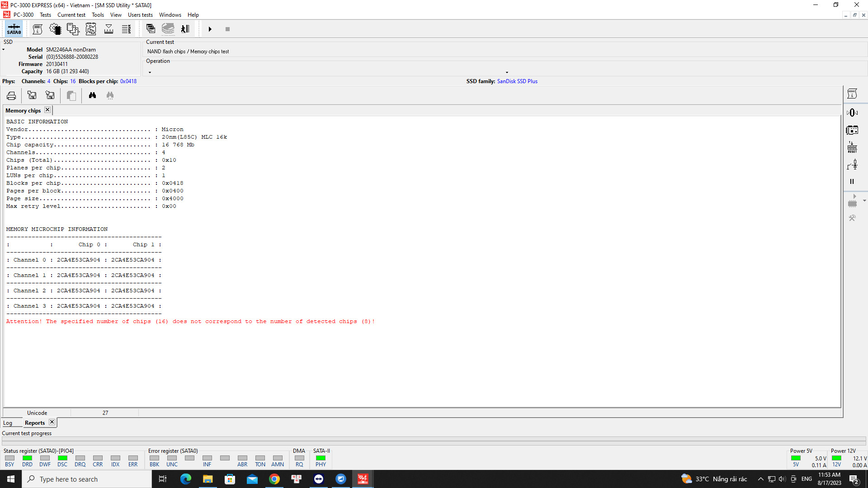Open the Users tests menu
The width and height of the screenshot is (868, 488).
(140, 15)
